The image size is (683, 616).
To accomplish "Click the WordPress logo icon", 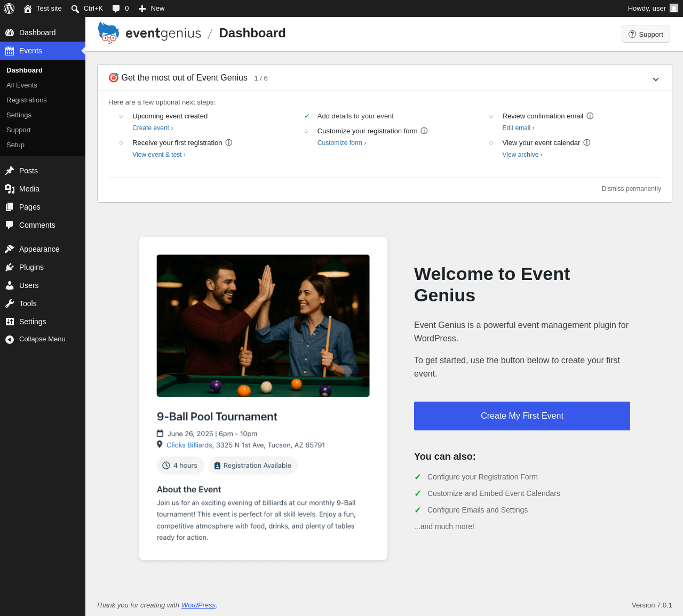I will point(9,9).
